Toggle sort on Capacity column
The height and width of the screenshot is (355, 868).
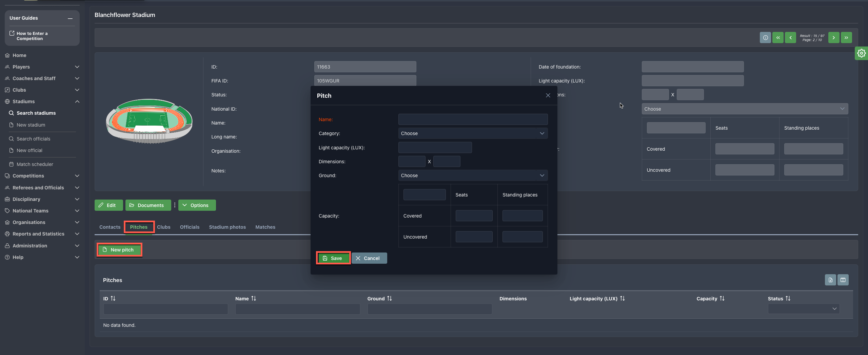pos(722,298)
